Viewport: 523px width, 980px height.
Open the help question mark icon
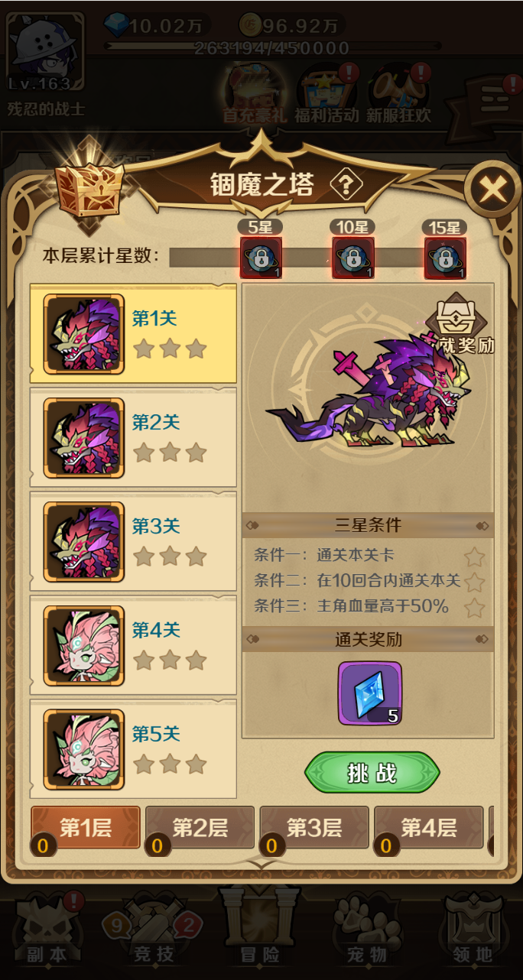[x=346, y=184]
